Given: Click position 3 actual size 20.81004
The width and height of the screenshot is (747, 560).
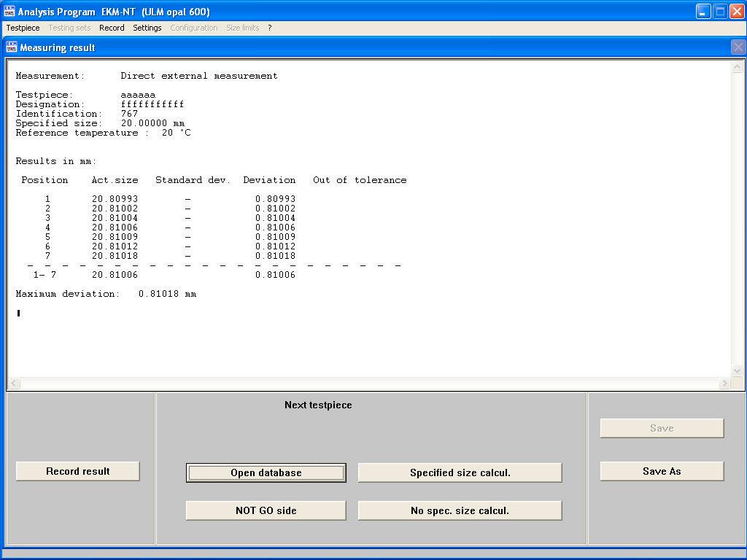Looking at the screenshot, I should [x=115, y=218].
